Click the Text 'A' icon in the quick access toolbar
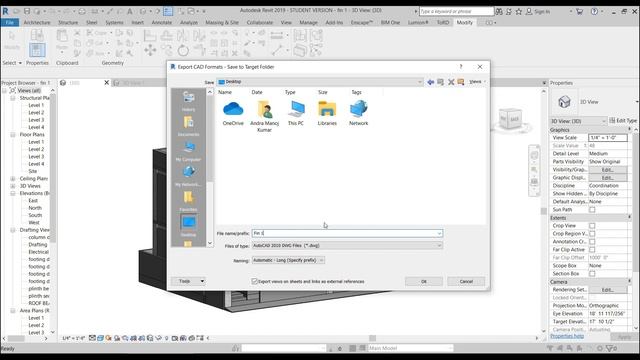640x360 pixels. click(130, 11)
